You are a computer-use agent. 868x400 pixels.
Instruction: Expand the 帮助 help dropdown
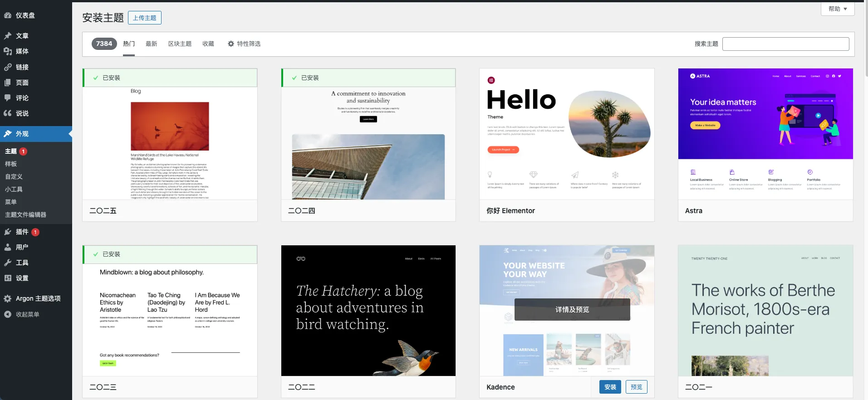coord(837,9)
